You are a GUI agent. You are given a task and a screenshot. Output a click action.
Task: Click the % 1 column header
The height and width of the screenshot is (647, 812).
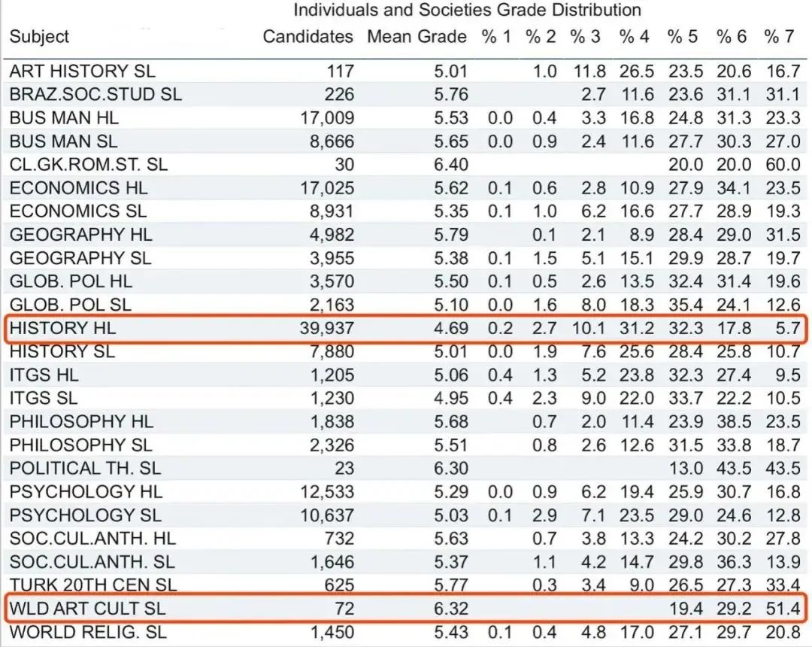497,36
